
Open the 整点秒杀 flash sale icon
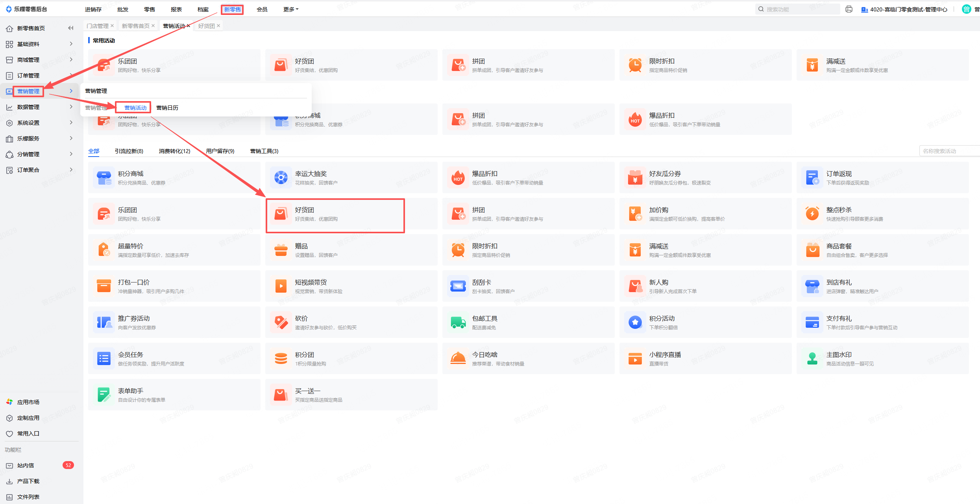pyautogui.click(x=812, y=214)
